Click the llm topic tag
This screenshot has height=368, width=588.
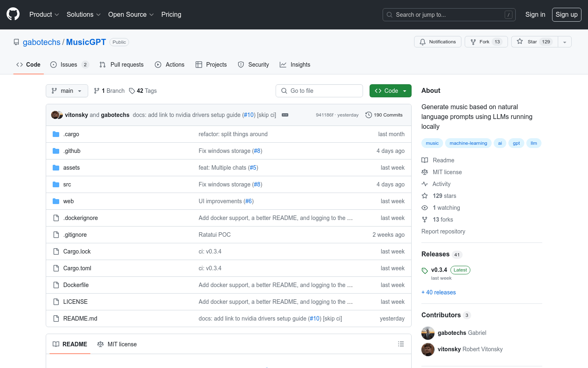pyautogui.click(x=534, y=143)
